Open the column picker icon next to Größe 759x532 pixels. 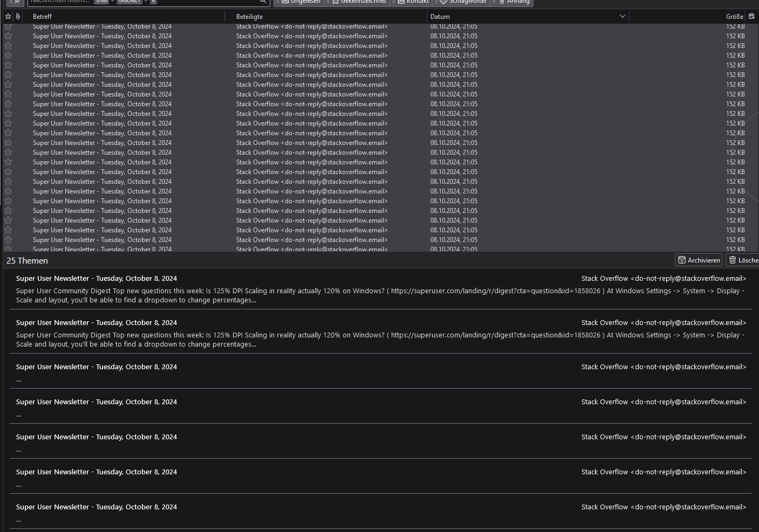751,17
